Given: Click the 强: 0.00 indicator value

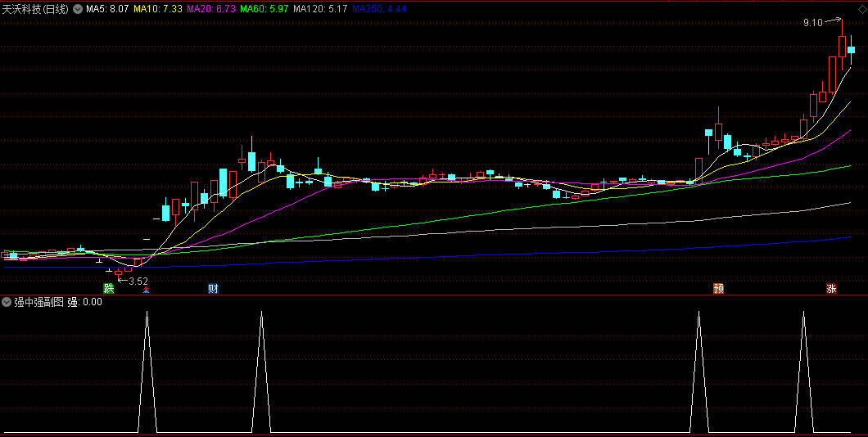Looking at the screenshot, I should click(84, 302).
